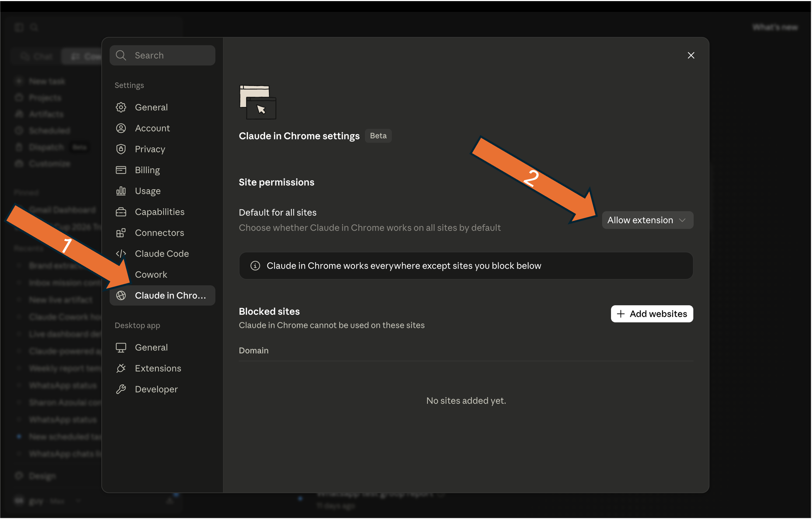The width and height of the screenshot is (812, 519).
Task: Focus the settings Search field
Action: 162,55
